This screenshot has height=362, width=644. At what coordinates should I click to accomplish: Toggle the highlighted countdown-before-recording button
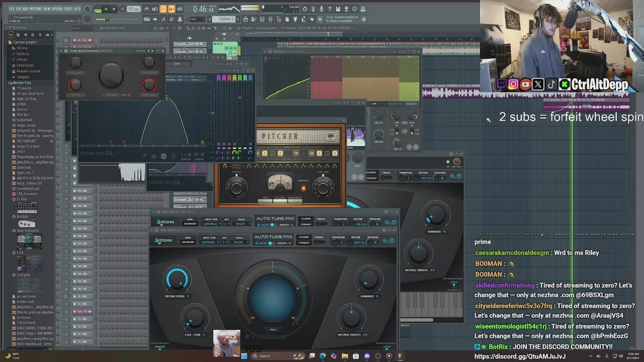[163, 9]
